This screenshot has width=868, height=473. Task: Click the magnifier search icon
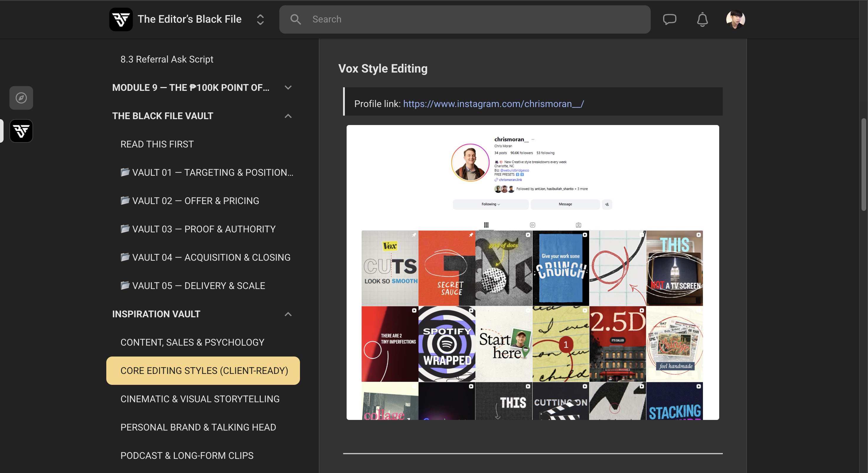click(296, 19)
